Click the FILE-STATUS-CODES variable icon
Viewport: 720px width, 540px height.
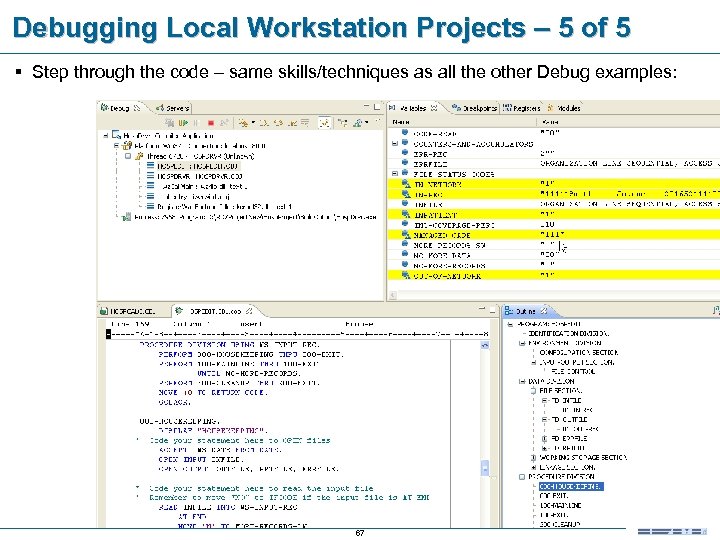(x=404, y=174)
